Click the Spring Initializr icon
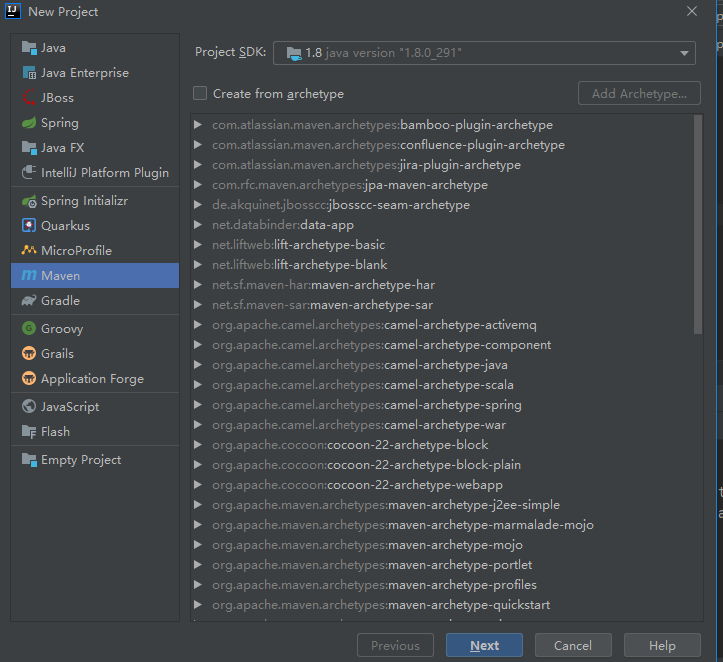 tap(29, 201)
